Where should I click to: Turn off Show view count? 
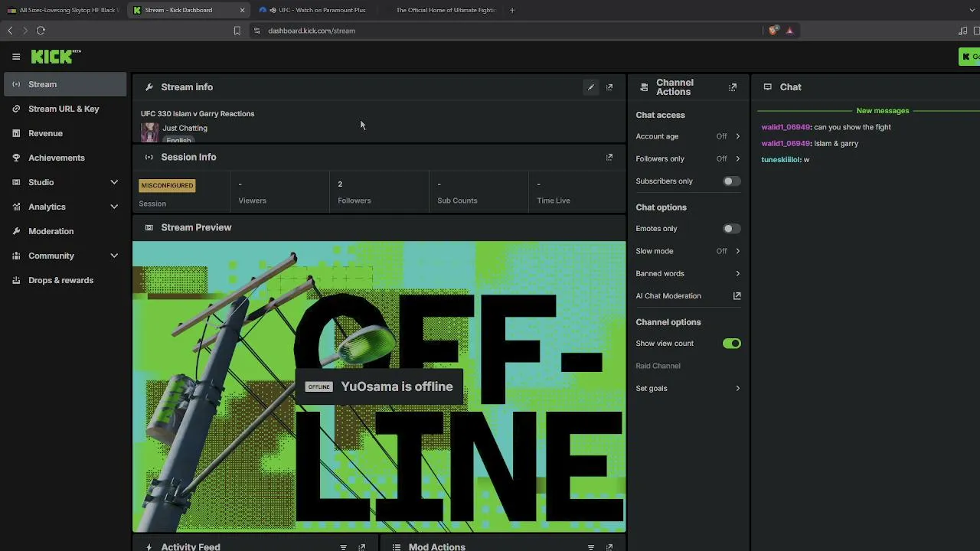tap(732, 344)
